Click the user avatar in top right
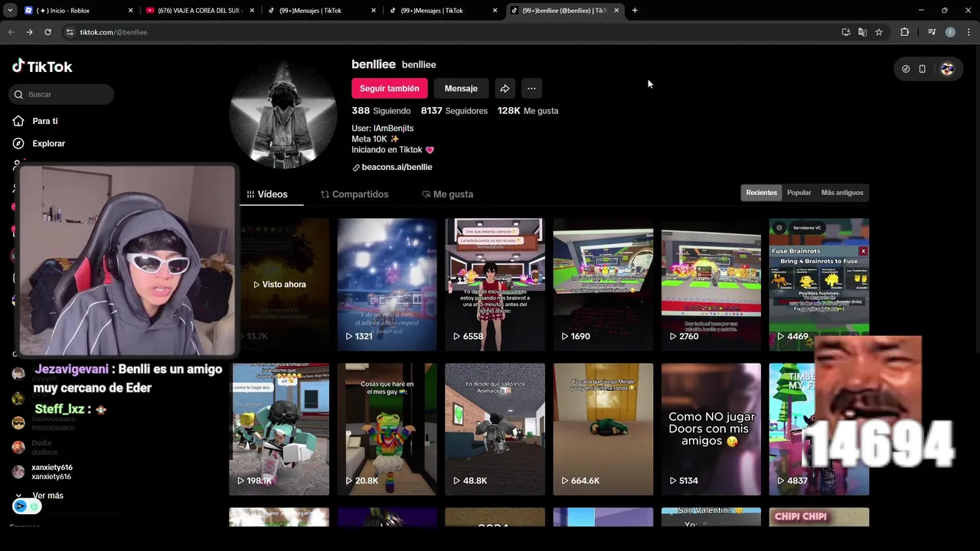Image resolution: width=980 pixels, height=551 pixels. (x=947, y=69)
